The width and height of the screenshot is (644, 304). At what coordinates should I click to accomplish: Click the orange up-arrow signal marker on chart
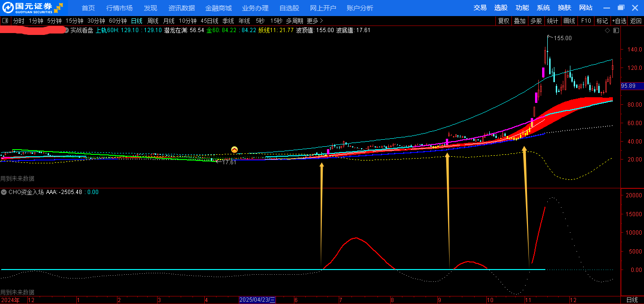(234, 150)
